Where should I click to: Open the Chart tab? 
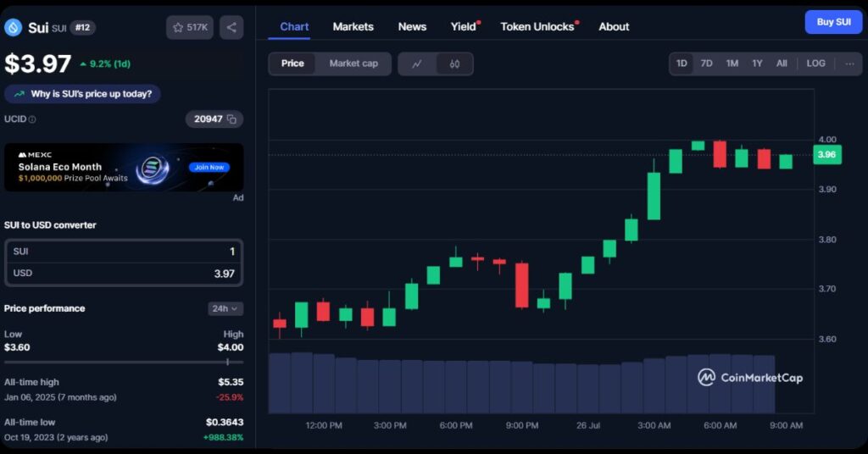coord(294,26)
